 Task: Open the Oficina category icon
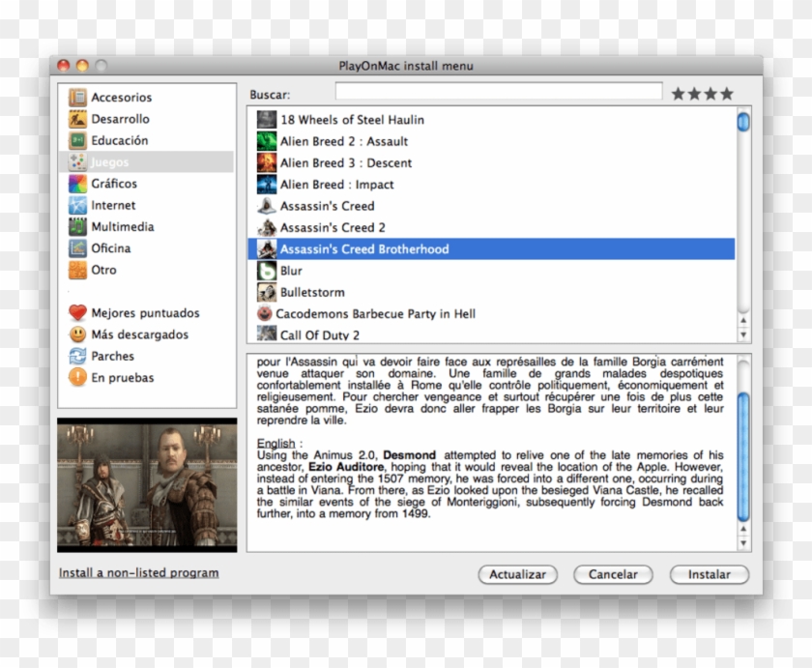click(x=77, y=248)
